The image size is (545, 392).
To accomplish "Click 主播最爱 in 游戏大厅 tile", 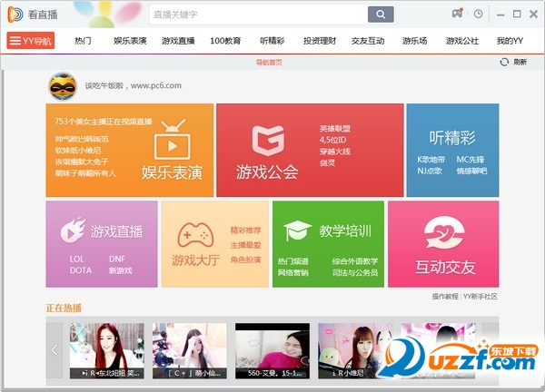I will [246, 246].
